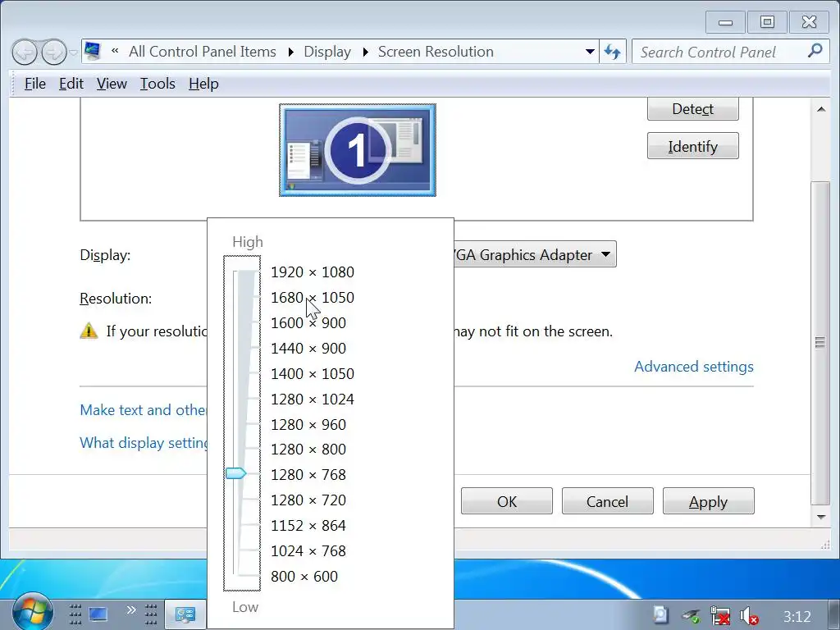Click the Make text and other link
Viewport: 840px width, 630px height.
[x=143, y=410]
